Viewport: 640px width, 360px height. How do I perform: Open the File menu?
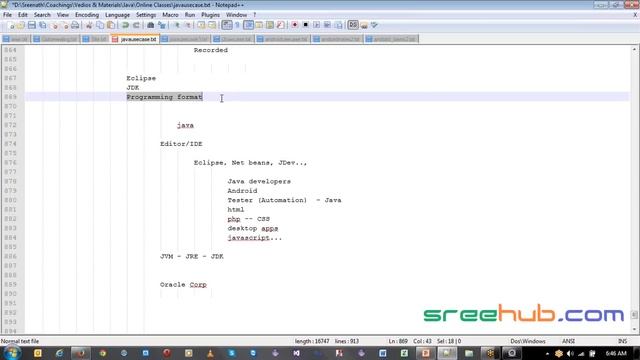coord(7,15)
